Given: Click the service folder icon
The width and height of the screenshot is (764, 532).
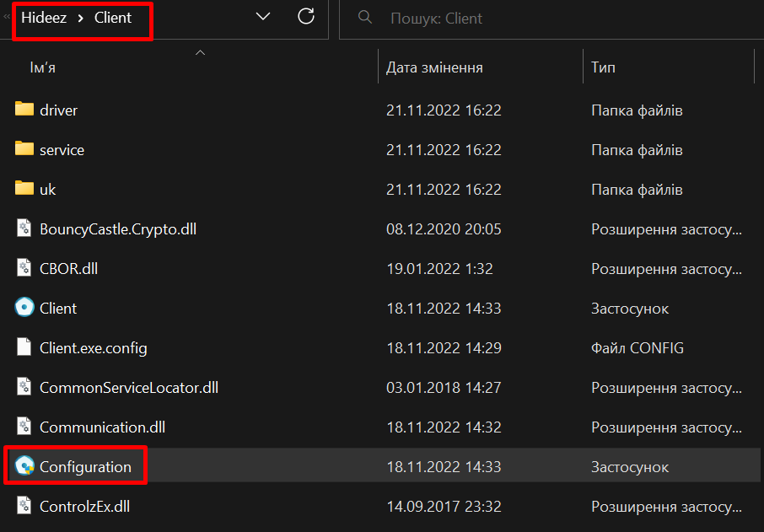Looking at the screenshot, I should click(22, 149).
